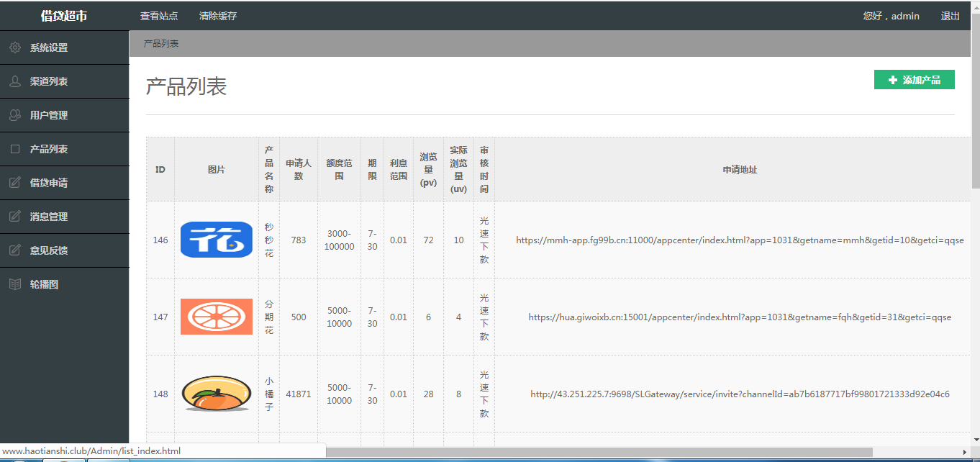980x462 pixels.
Task: Click uv value 10
Action: [459, 240]
